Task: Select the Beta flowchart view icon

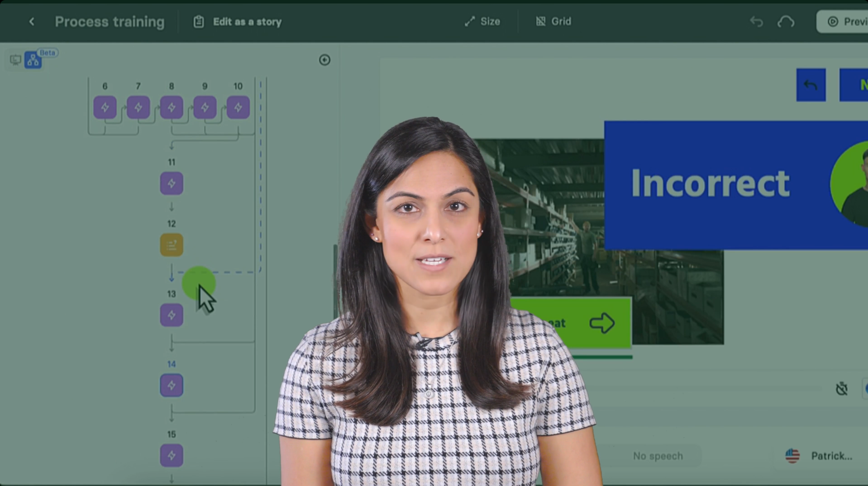Action: [33, 60]
